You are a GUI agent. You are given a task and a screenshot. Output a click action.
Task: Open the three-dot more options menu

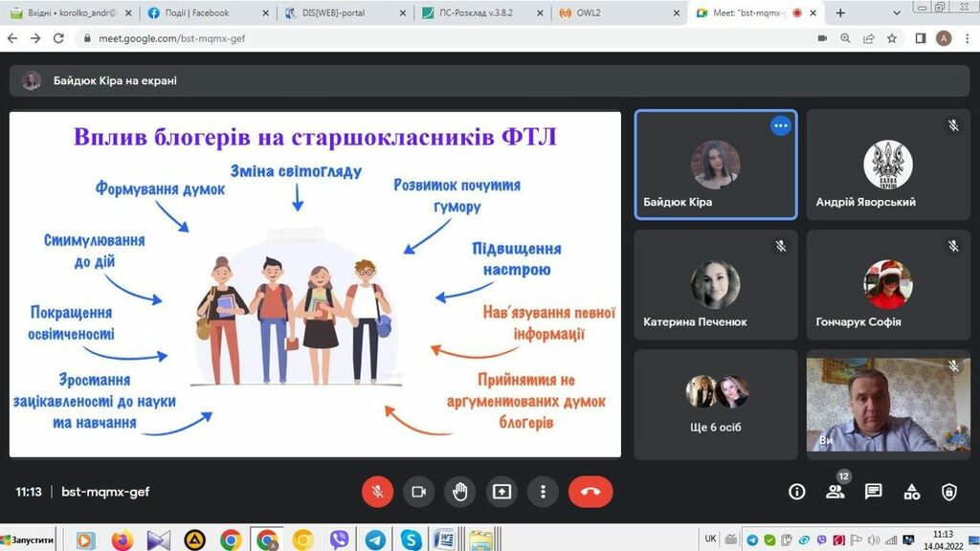[x=543, y=492]
